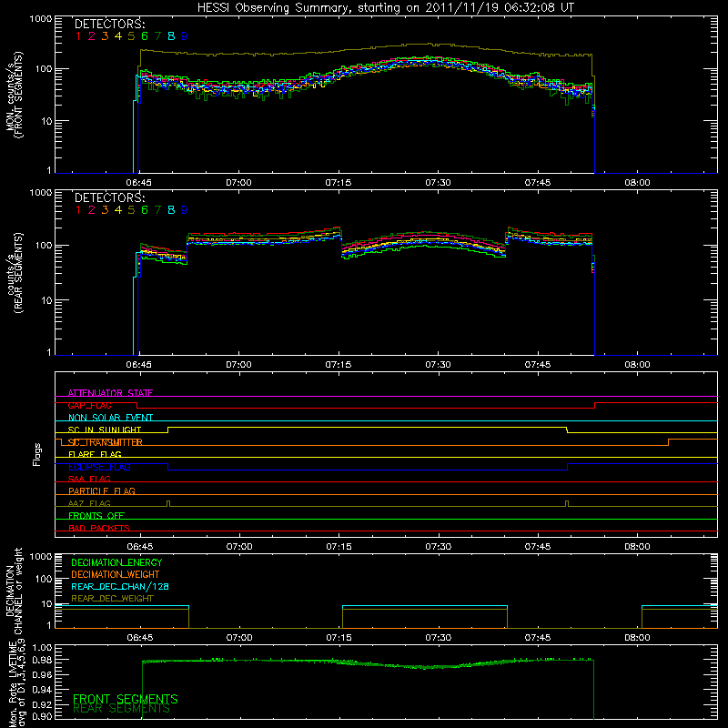Select blue detector 9 in front segments legend

point(185,36)
